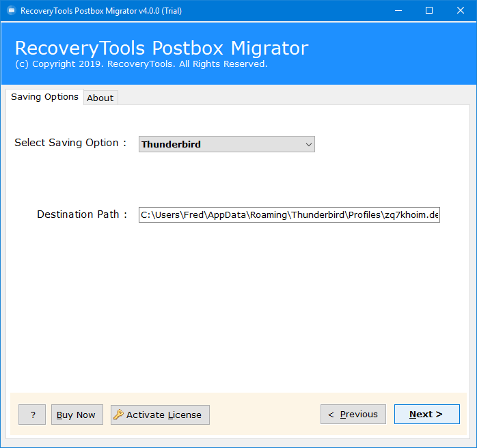
Task: Click the copyright 2019 notice text
Action: pyautogui.click(x=141, y=64)
